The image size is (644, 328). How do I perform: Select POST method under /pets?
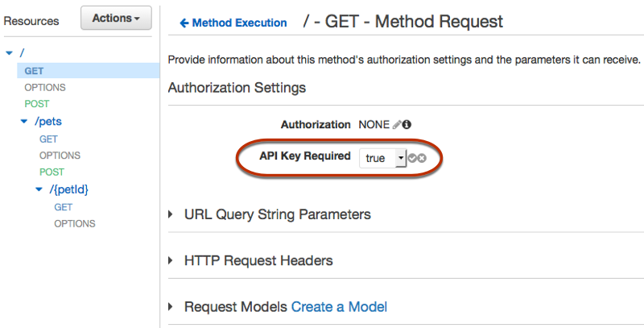pos(52,172)
